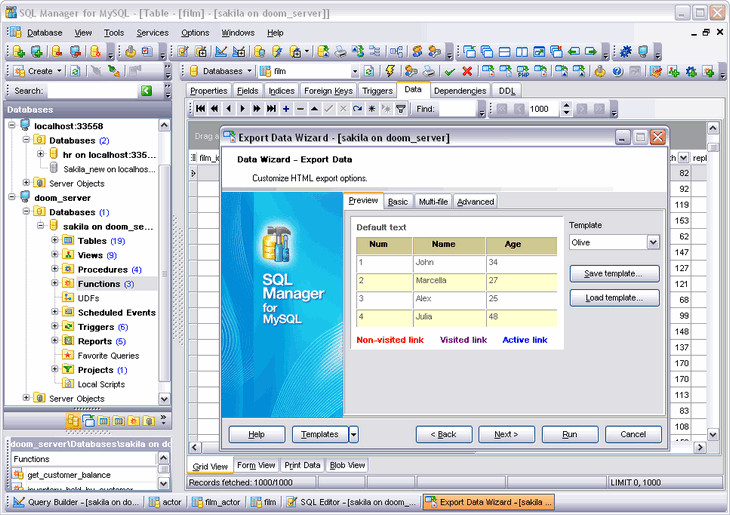Viewport: 730px width, 515px height.
Task: Click the Next button in wizard
Action: [x=506, y=434]
